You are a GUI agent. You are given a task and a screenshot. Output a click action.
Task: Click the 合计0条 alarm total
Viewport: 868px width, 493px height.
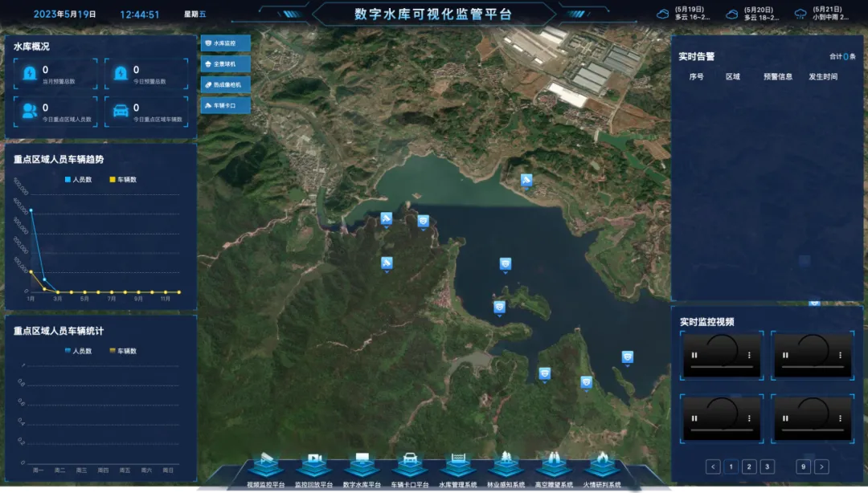(x=842, y=56)
